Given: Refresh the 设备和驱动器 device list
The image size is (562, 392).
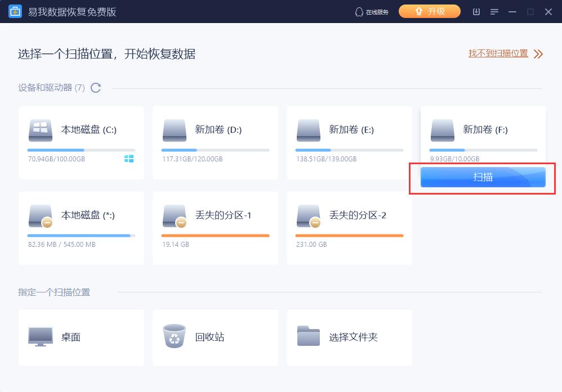Looking at the screenshot, I should [95, 88].
